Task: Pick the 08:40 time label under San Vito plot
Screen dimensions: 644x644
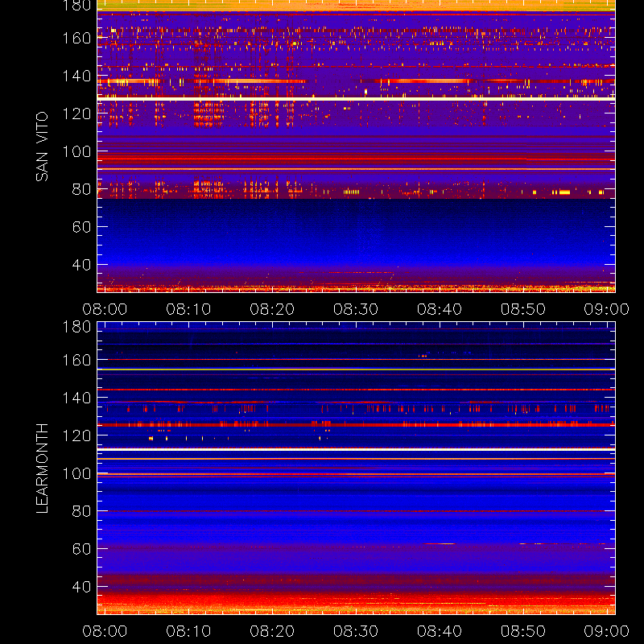Action: (x=440, y=309)
